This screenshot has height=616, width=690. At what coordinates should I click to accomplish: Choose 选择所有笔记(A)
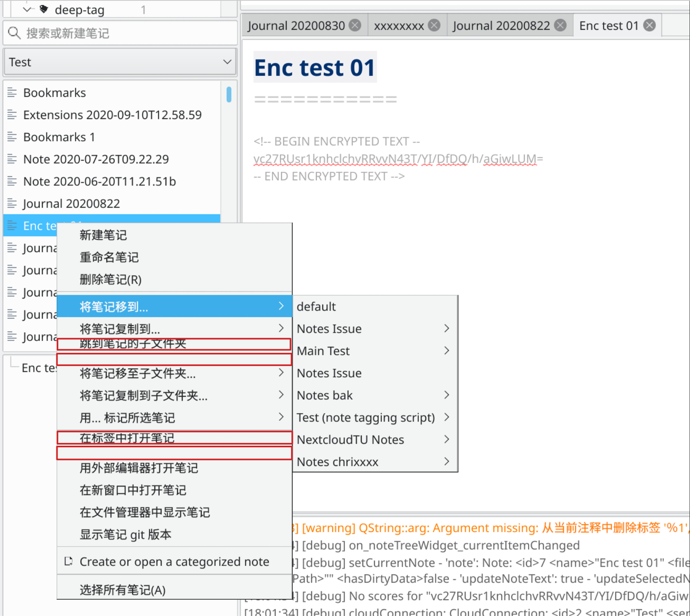point(175,589)
